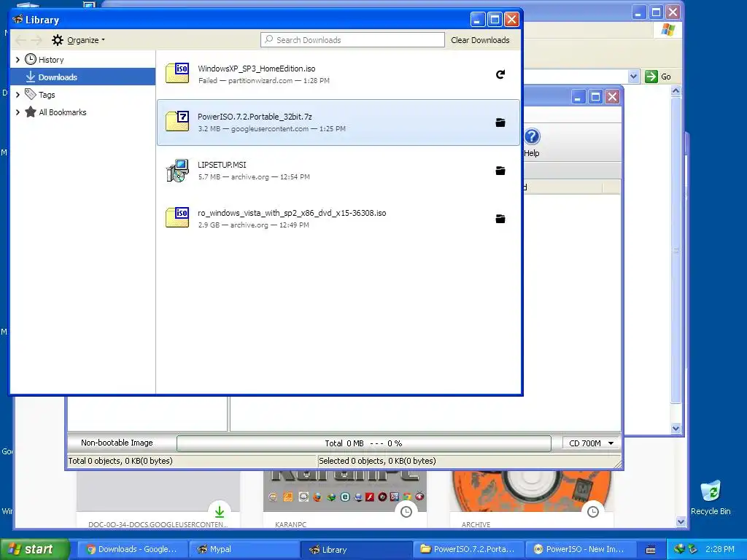Select the ro_windows_vista_with_sp2_x86_dvd iso file name

point(292,213)
